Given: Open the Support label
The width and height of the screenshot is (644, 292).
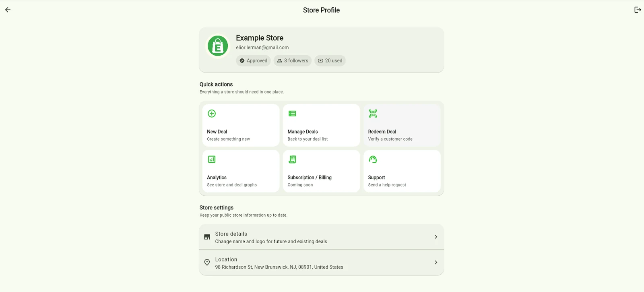Looking at the screenshot, I should 376,178.
